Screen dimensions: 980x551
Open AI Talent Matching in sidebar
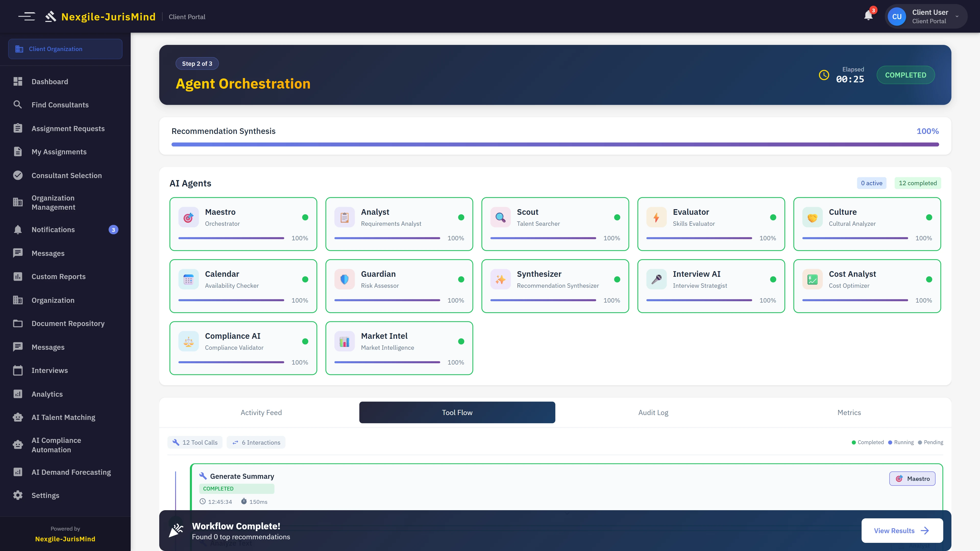coord(63,417)
